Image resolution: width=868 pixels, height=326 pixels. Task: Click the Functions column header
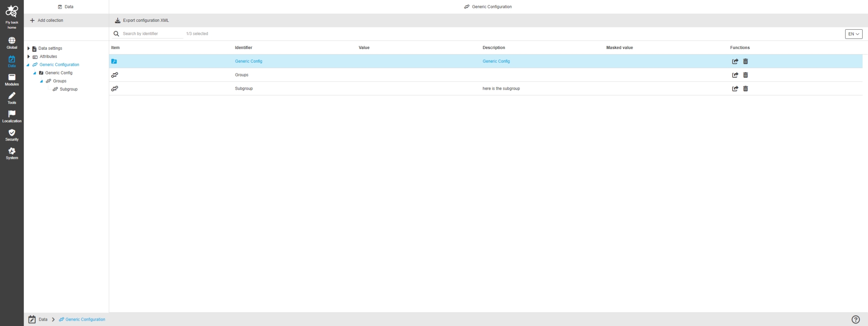(x=740, y=48)
